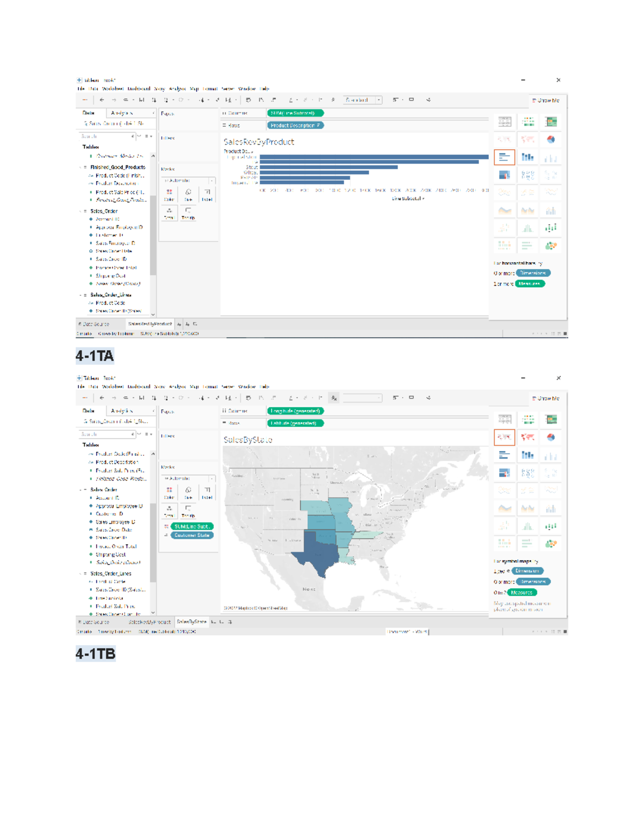Select symbol map chart in SalesByState Show Me
Viewport: 644px width, 834px height.
(x=504, y=438)
